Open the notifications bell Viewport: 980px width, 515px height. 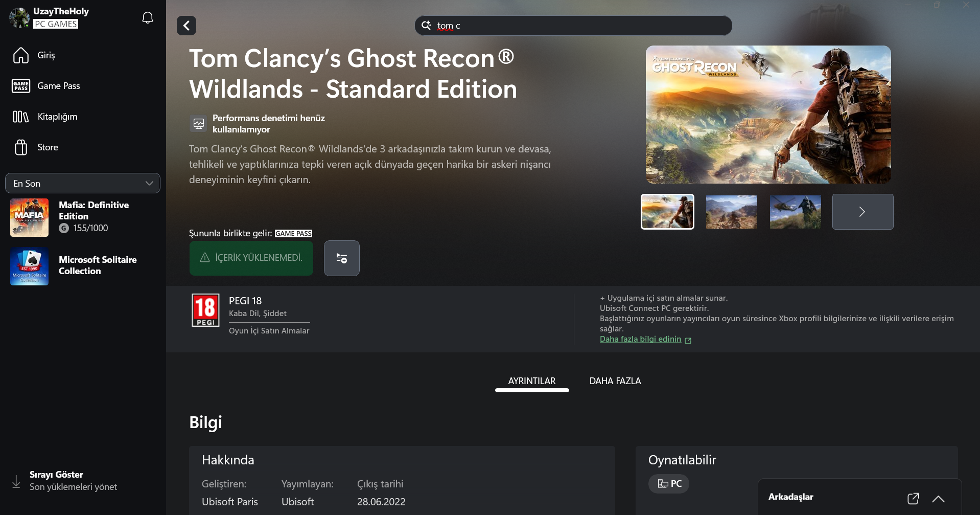pos(148,18)
